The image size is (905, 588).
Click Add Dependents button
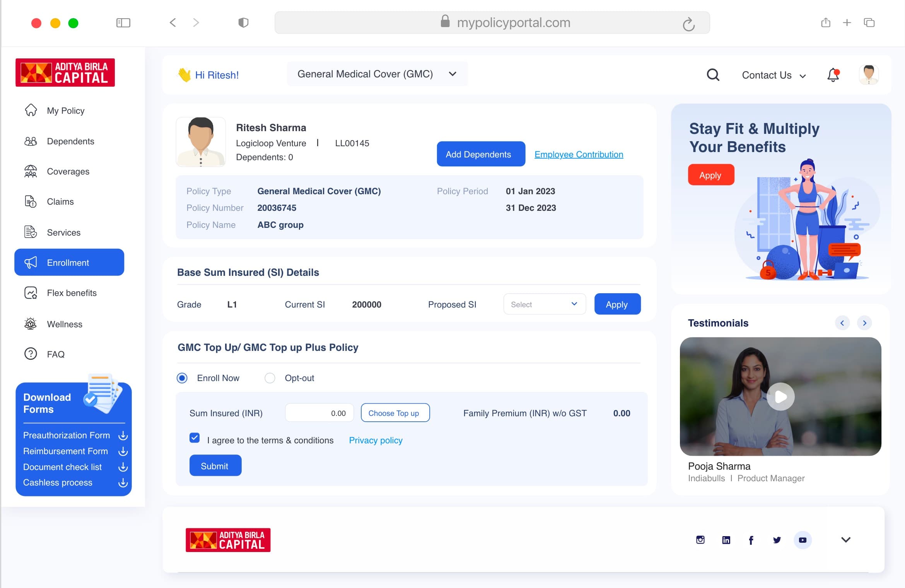click(481, 154)
